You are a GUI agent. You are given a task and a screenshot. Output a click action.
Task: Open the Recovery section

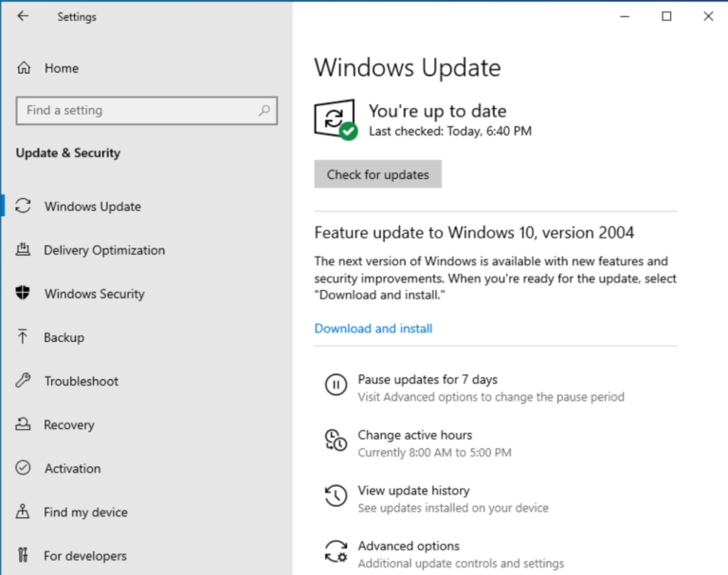(69, 424)
